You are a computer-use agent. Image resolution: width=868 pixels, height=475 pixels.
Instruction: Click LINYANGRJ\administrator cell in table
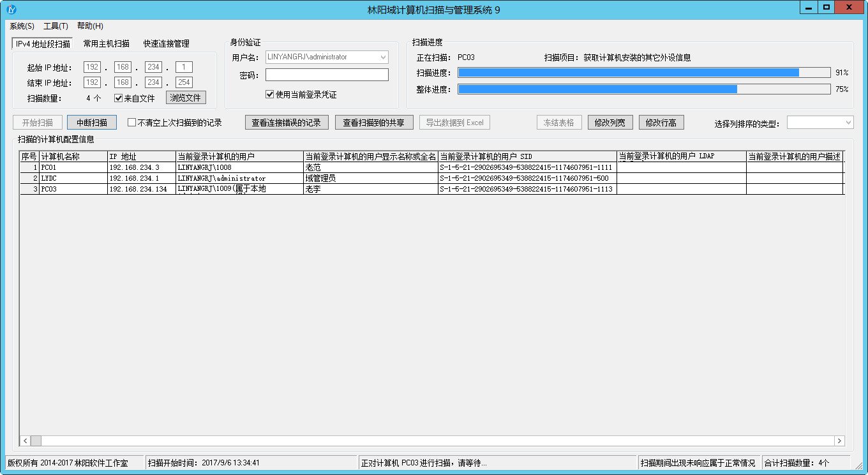tap(239, 178)
